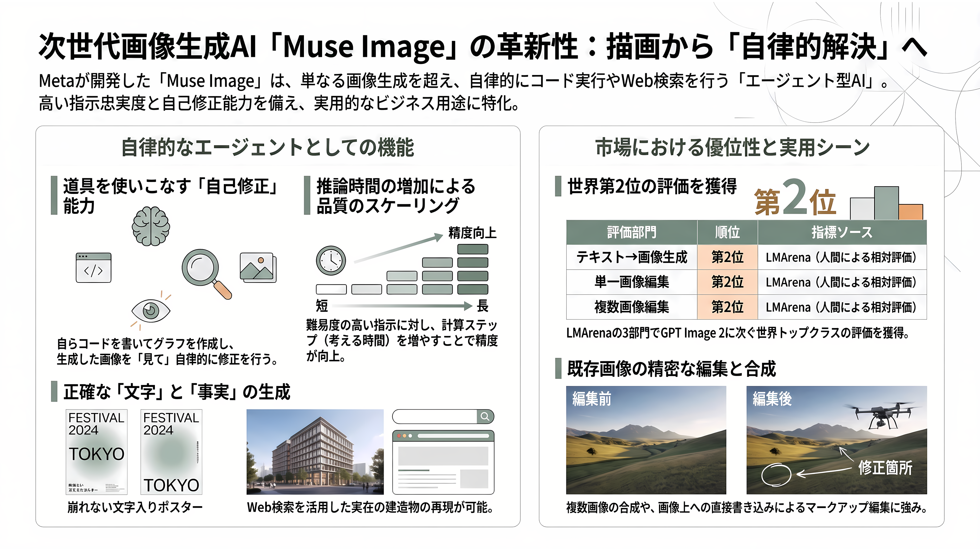
Task: Click the 編集前 label
Action: pyautogui.click(x=592, y=399)
